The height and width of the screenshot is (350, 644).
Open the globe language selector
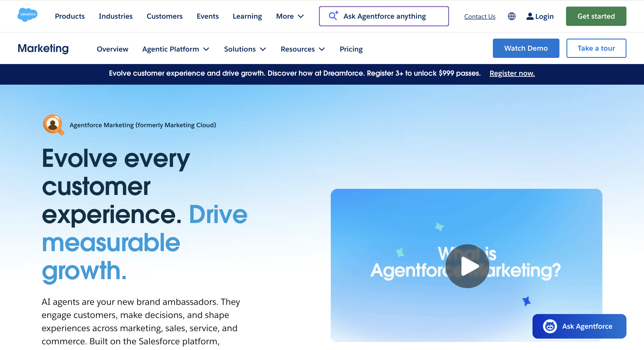[511, 16]
